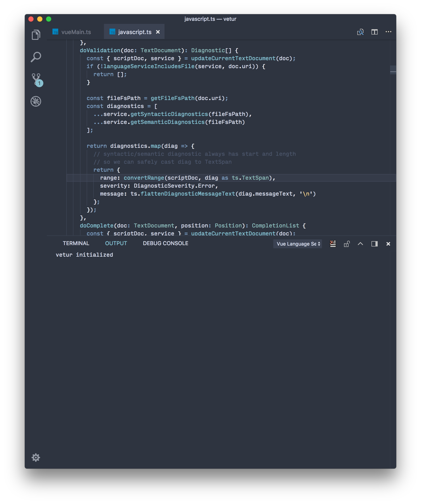This screenshot has width=421, height=504.
Task: Open the DEBUG CONSOLE panel
Action: coord(165,243)
